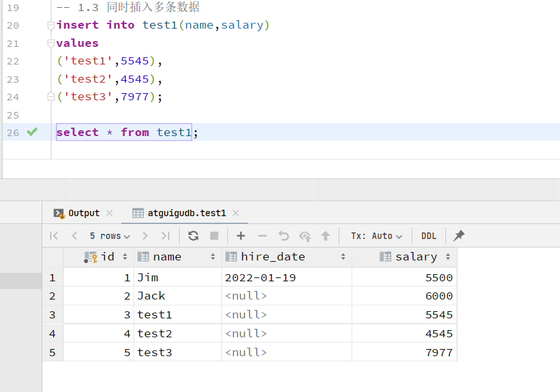Select the salary cell 7977
The width and height of the screenshot is (560, 392).
coord(404,352)
